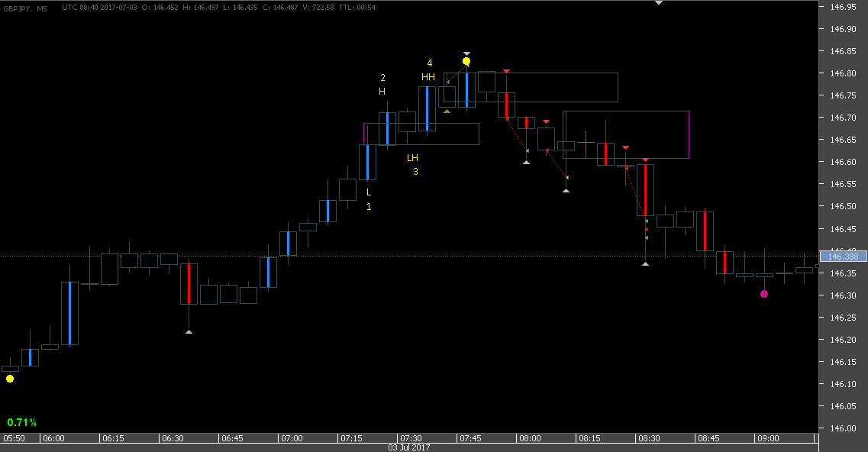Click the large rectangle zone near 146.65

coord(626,134)
